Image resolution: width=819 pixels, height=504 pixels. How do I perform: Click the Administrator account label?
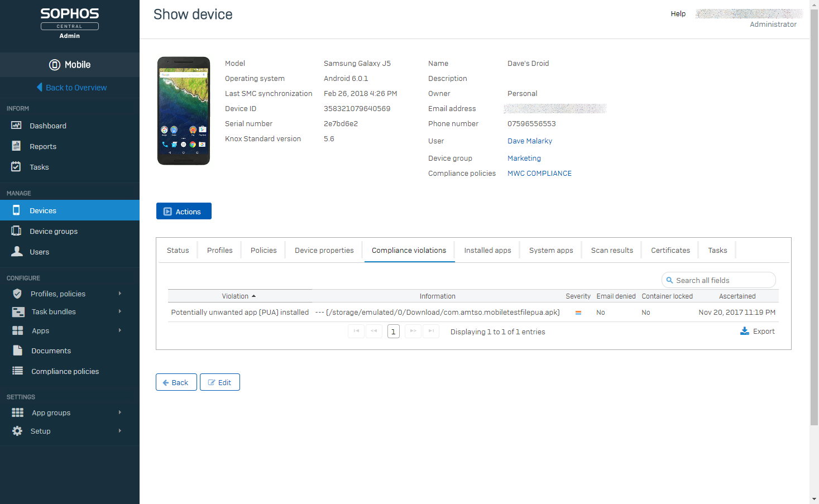pos(773,24)
